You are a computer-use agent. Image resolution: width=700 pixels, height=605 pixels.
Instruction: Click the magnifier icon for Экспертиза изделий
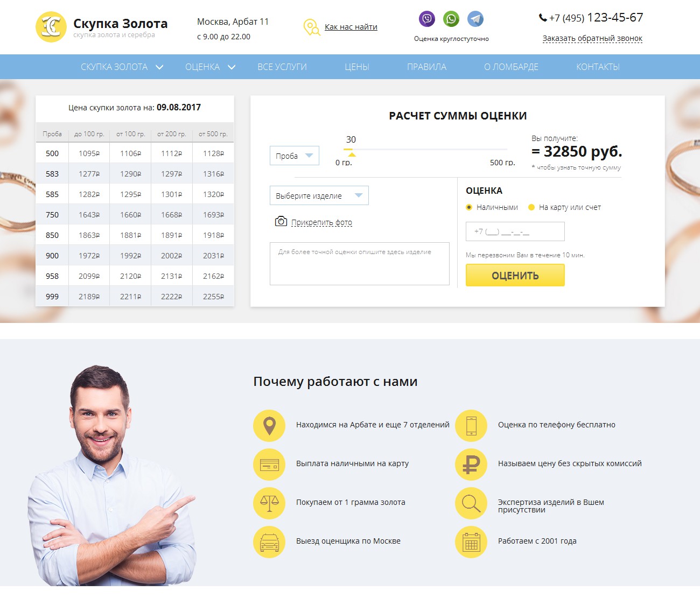471,503
